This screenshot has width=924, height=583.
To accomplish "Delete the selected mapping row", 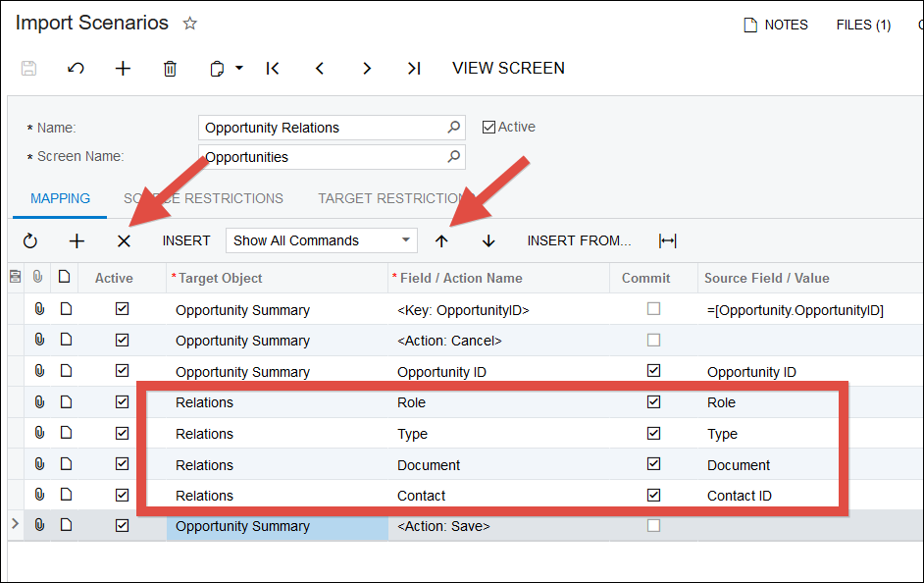I will pos(124,241).
